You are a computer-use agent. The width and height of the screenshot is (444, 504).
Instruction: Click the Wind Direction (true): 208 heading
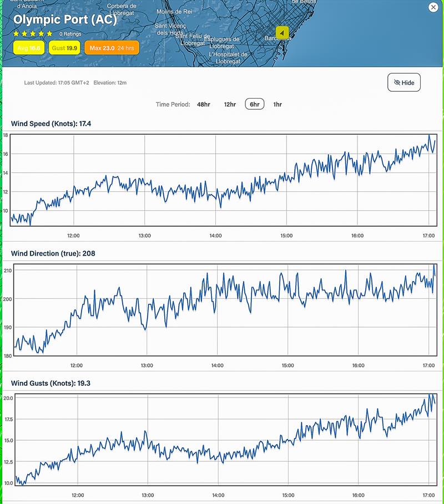[53, 253]
